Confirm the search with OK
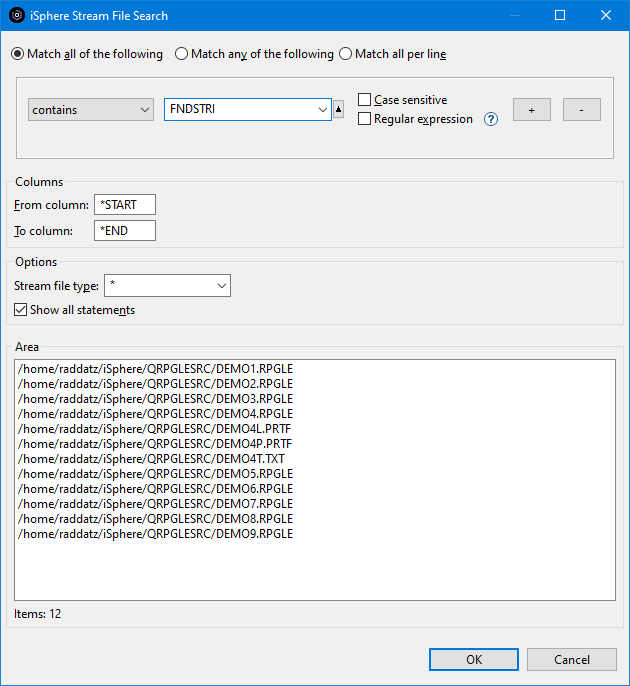Screen dimensions: 630x686 click(474, 659)
